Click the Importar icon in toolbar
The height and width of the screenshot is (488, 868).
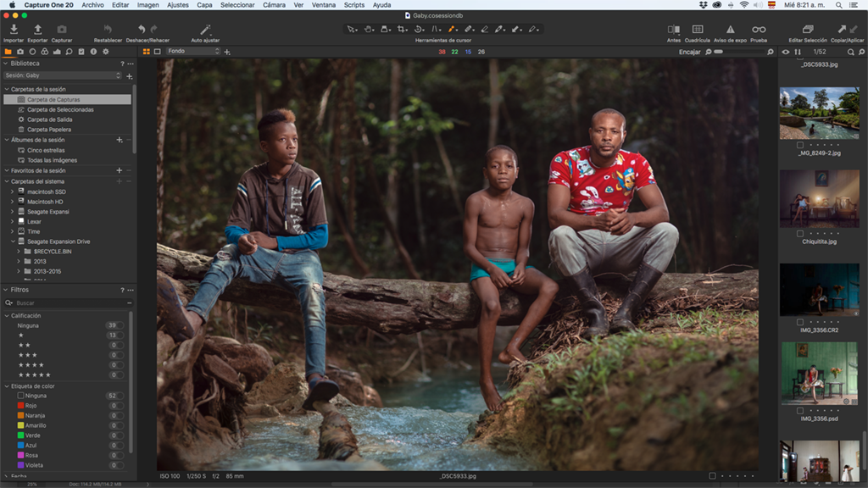(x=14, y=30)
